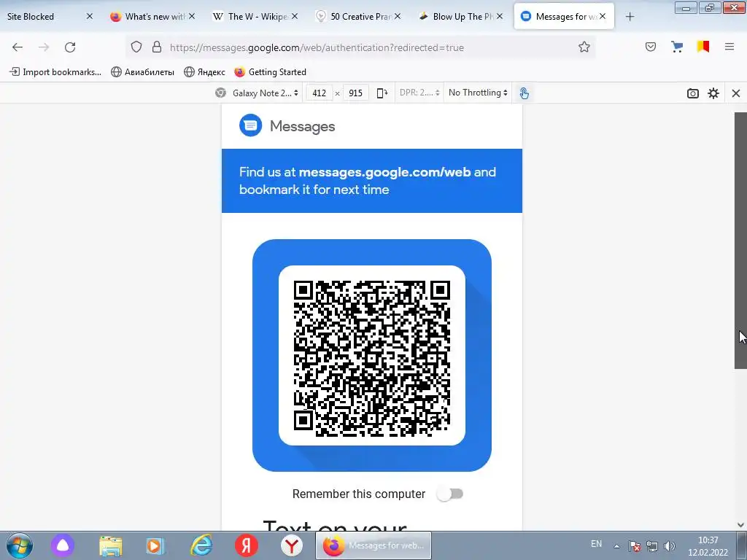The width and height of the screenshot is (747, 560).
Task: Close the Site Blocked tab
Action: (89, 16)
